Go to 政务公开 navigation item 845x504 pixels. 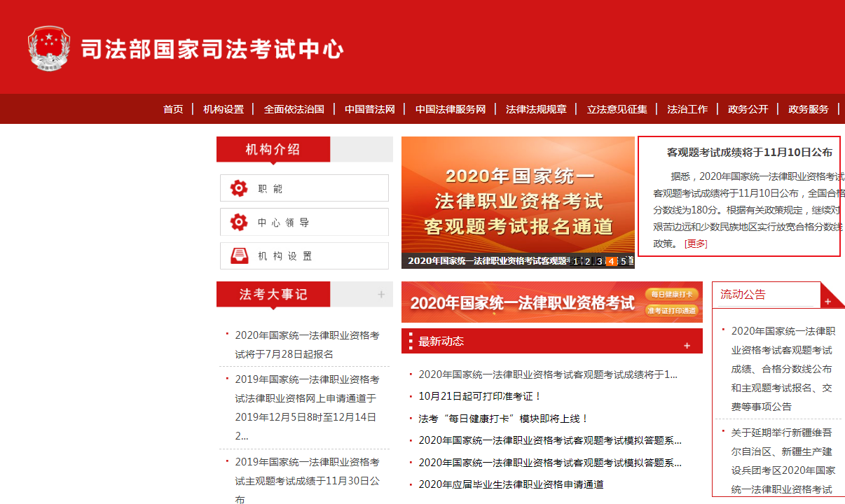coord(748,109)
